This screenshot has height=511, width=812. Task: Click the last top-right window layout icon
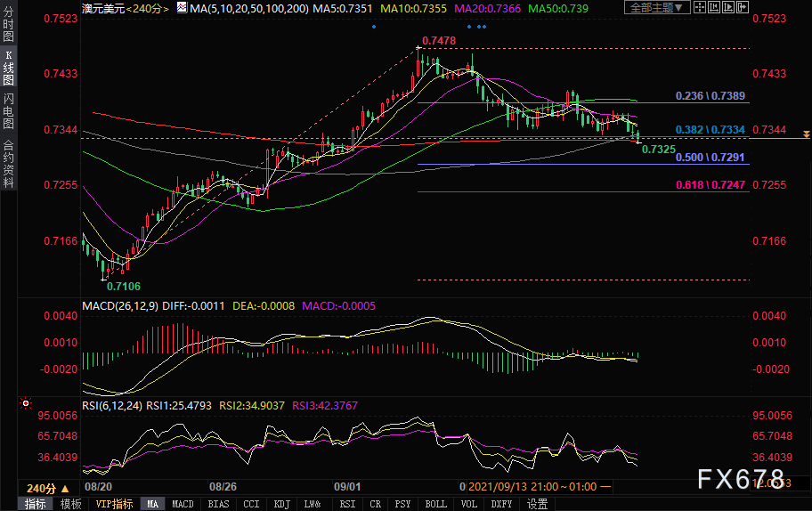741,7
